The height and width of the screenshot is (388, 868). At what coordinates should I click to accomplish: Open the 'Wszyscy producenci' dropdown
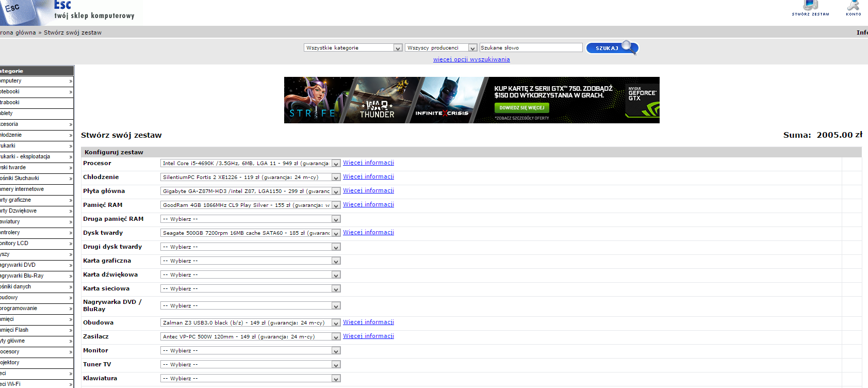pos(441,47)
